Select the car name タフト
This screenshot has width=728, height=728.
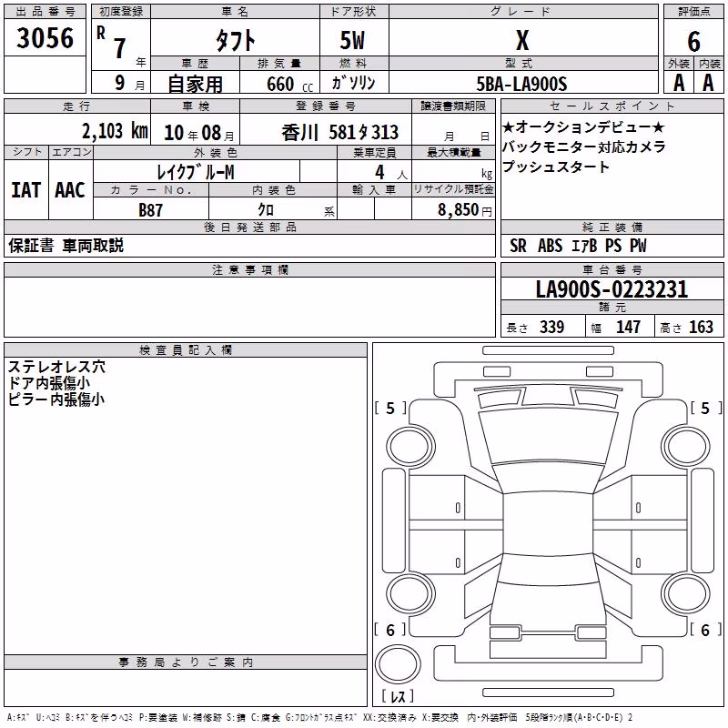click(236, 40)
